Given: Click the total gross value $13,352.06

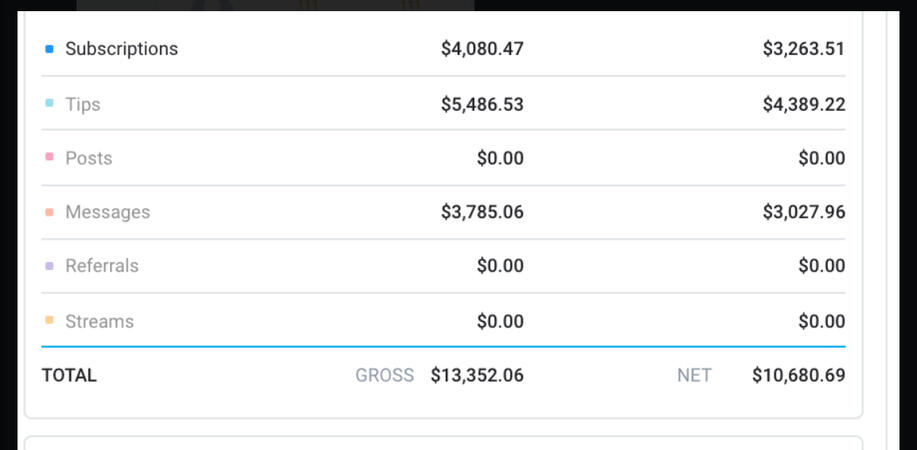Looking at the screenshot, I should pyautogui.click(x=477, y=376).
